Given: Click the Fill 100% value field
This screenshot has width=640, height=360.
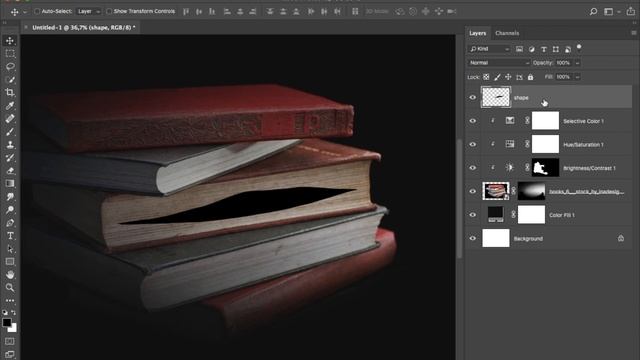Looking at the screenshot, I should (564, 77).
